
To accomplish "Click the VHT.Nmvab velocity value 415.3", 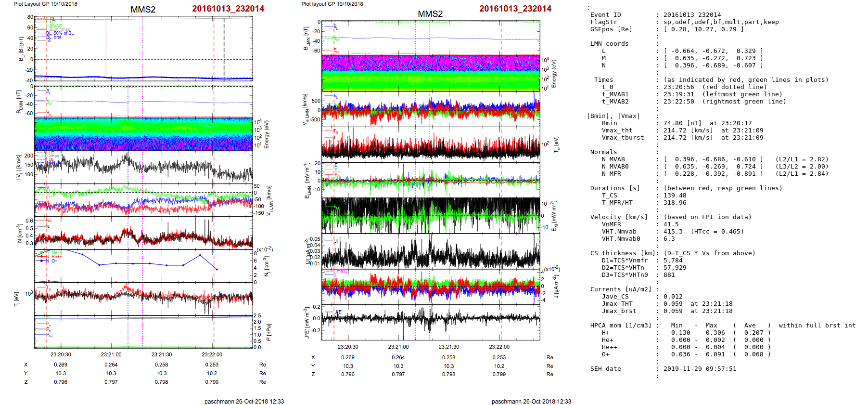I will (x=673, y=232).
